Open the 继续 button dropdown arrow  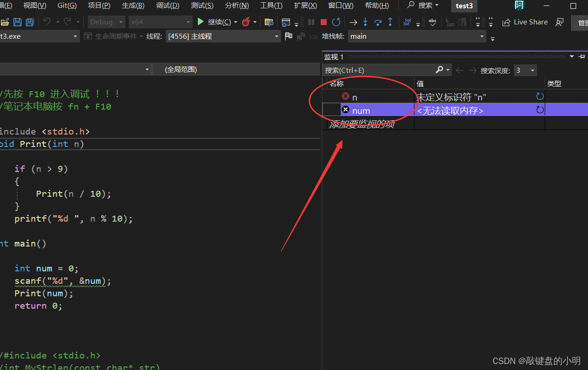(x=236, y=22)
